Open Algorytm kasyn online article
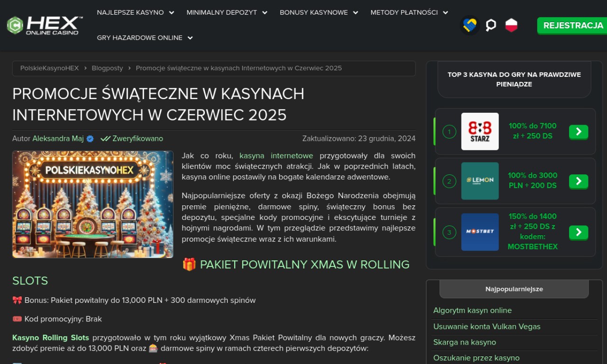The image size is (607, 364). (472, 310)
